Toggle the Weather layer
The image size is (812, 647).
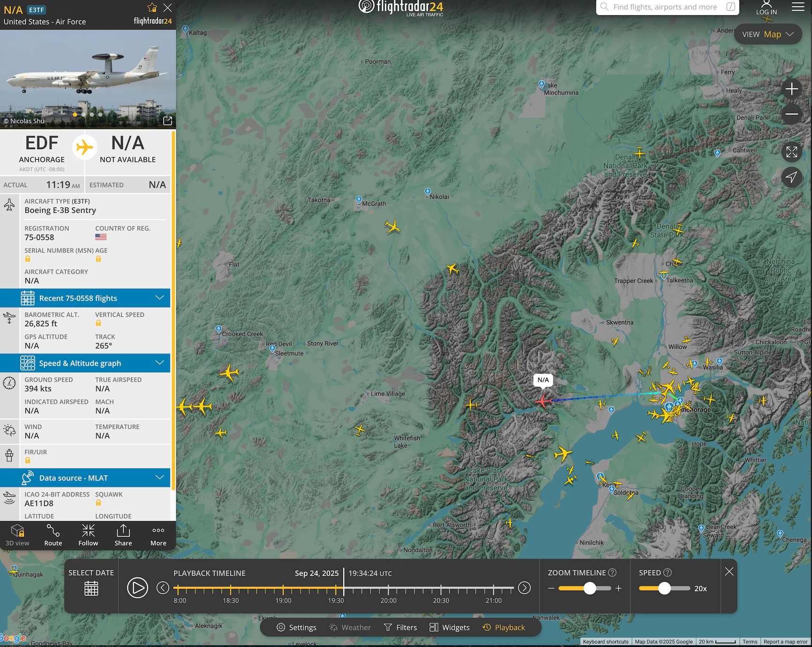(x=350, y=627)
